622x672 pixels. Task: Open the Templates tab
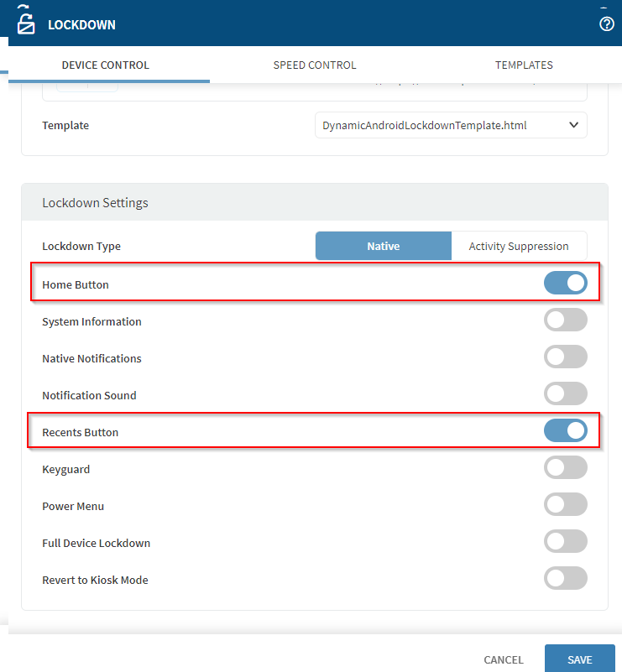(x=524, y=65)
